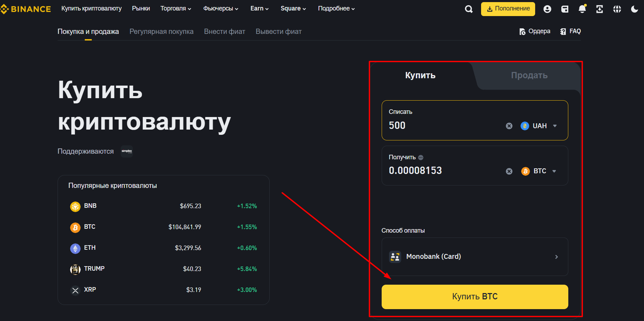The height and width of the screenshot is (321, 644).
Task: Click the Simplex supported provider logo
Action: coord(127,151)
